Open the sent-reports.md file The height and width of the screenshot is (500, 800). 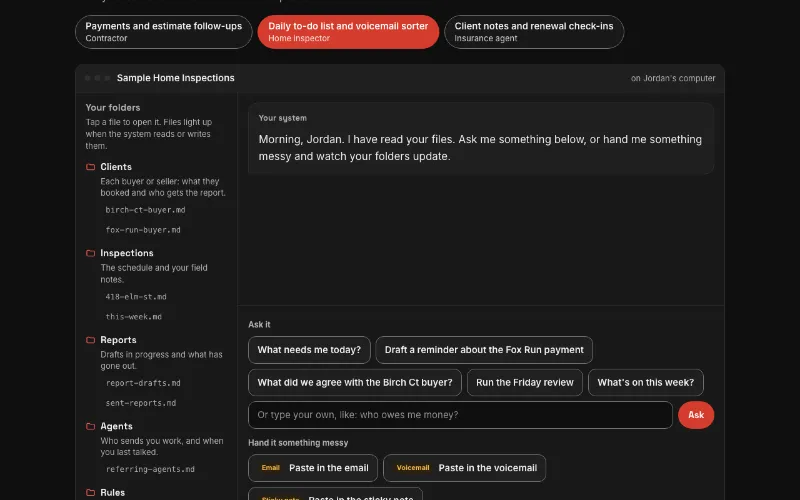(x=141, y=403)
